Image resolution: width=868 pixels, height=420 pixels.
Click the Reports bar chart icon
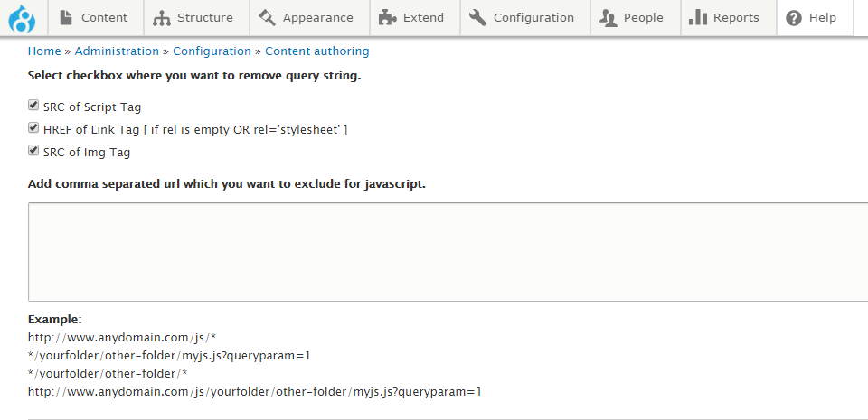coord(698,18)
